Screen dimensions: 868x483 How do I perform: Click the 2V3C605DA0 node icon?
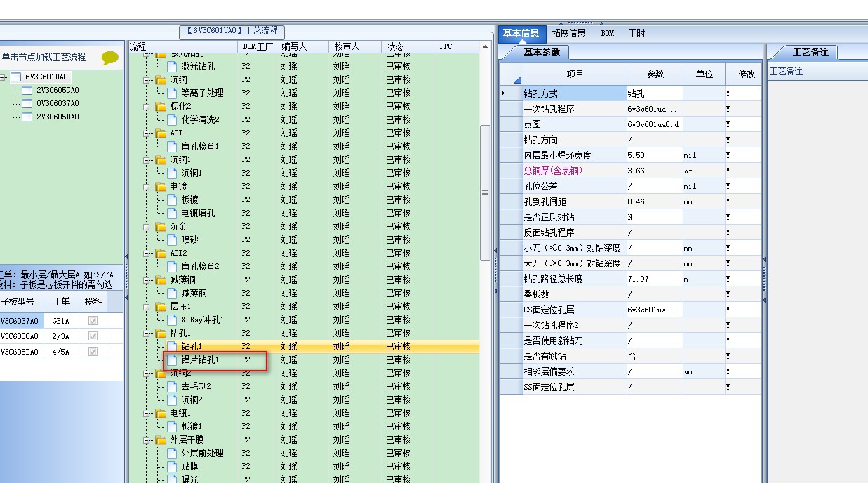(x=27, y=117)
